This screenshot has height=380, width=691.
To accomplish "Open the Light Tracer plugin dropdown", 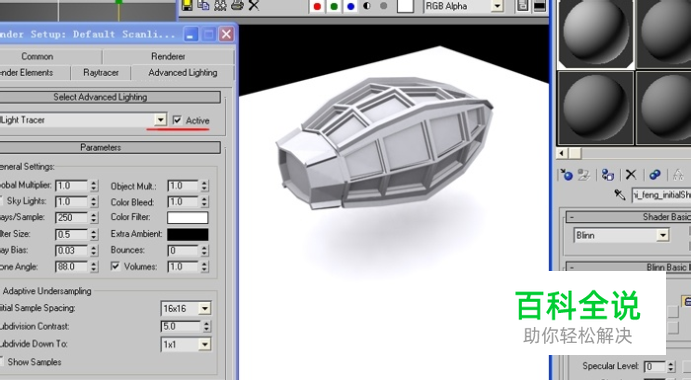I will [160, 120].
